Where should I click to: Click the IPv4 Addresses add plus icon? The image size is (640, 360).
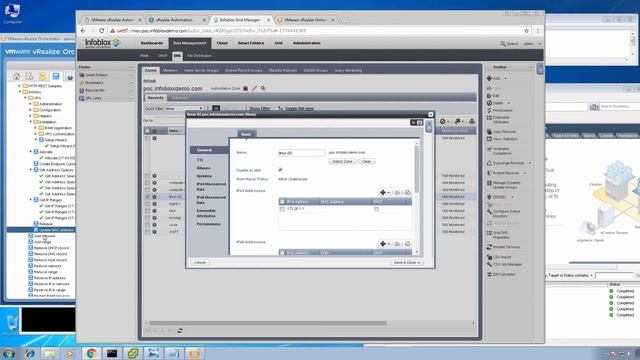coord(382,192)
